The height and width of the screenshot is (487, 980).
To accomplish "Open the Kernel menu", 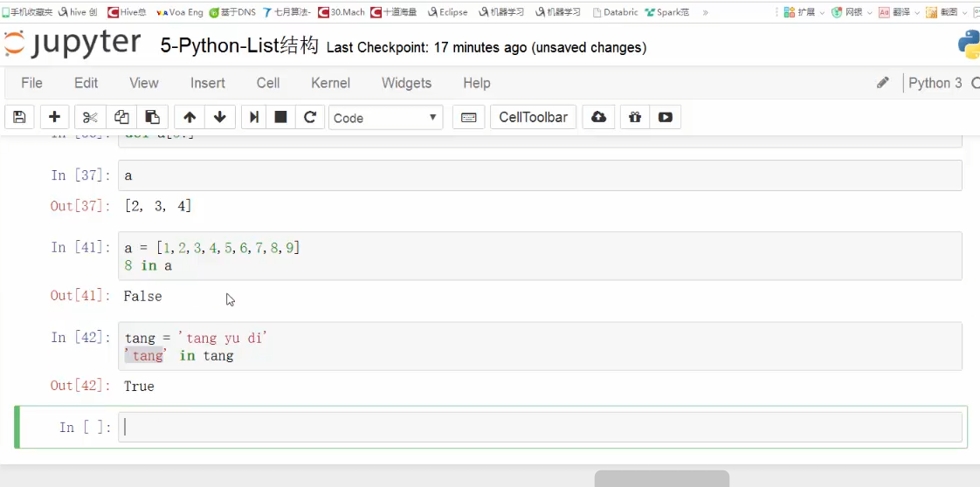I will (x=330, y=83).
